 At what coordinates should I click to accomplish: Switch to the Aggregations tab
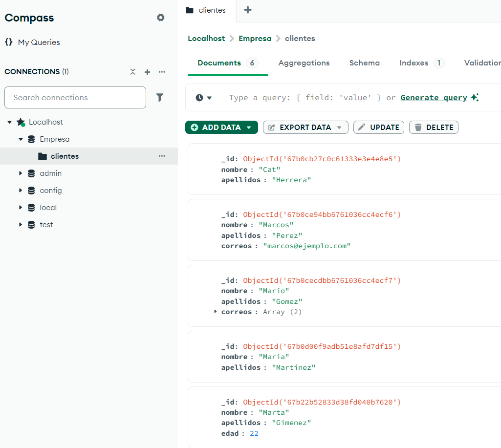pos(304,63)
